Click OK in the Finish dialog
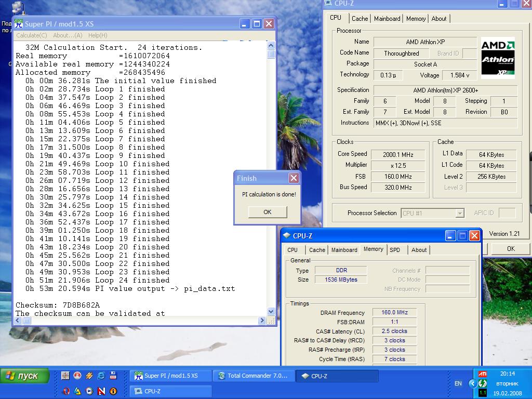This screenshot has height=399, width=532. [268, 212]
